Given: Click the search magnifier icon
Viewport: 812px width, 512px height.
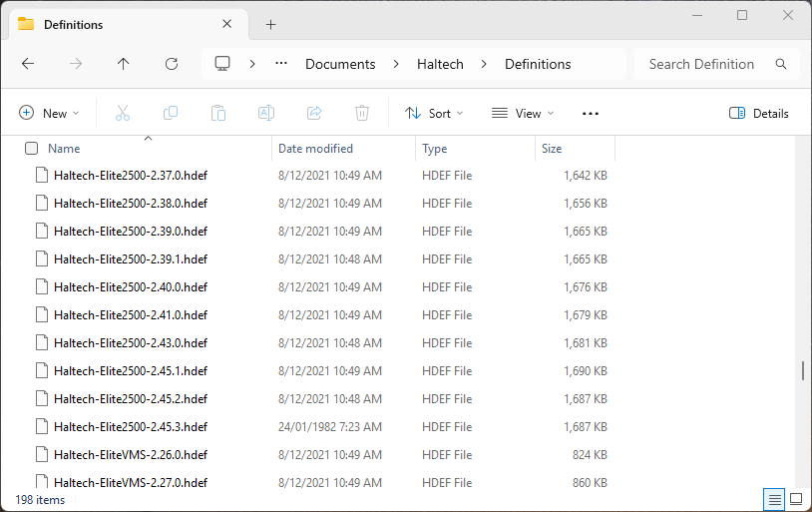Looking at the screenshot, I should [x=781, y=64].
